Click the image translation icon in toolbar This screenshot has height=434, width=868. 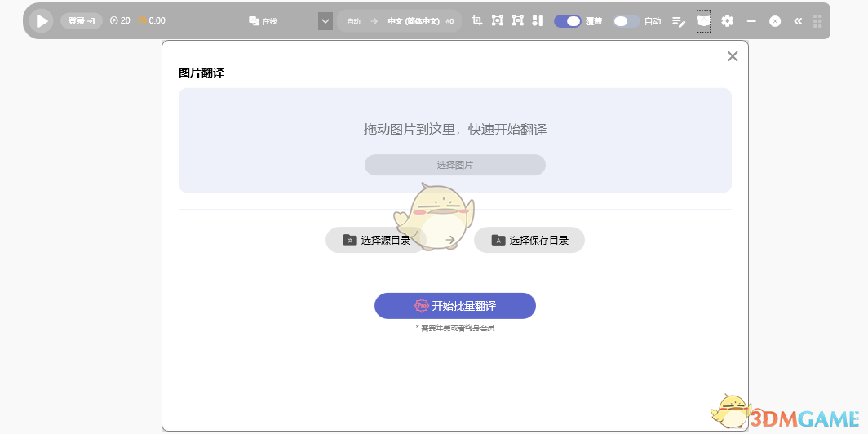[x=703, y=21]
